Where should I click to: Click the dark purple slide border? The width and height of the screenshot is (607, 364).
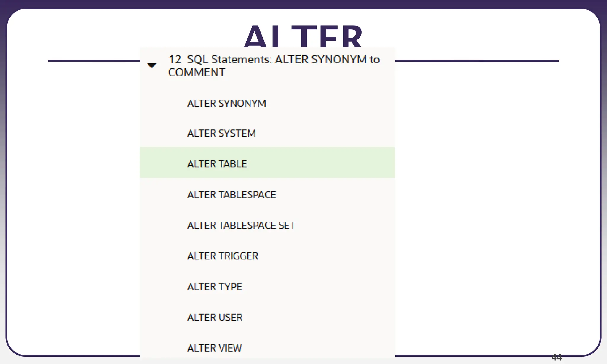click(x=303, y=4)
